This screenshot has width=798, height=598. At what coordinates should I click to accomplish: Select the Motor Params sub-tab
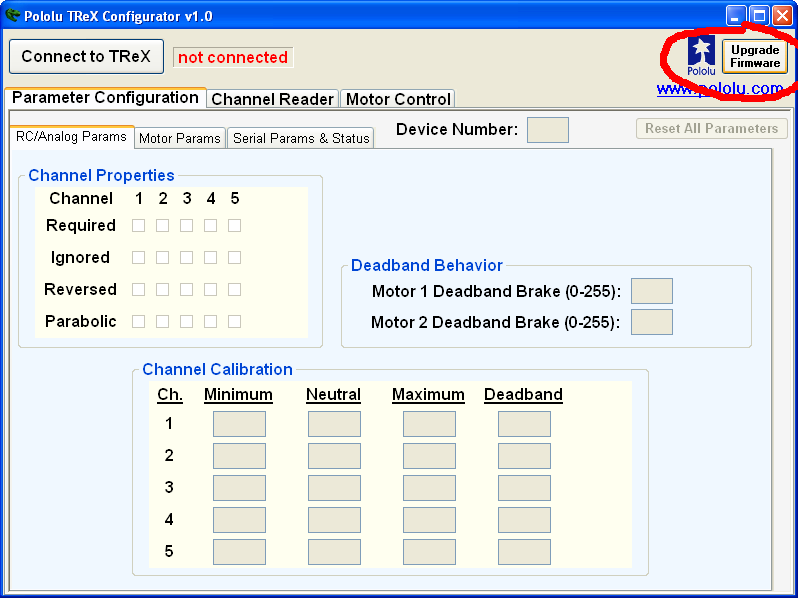tap(179, 138)
